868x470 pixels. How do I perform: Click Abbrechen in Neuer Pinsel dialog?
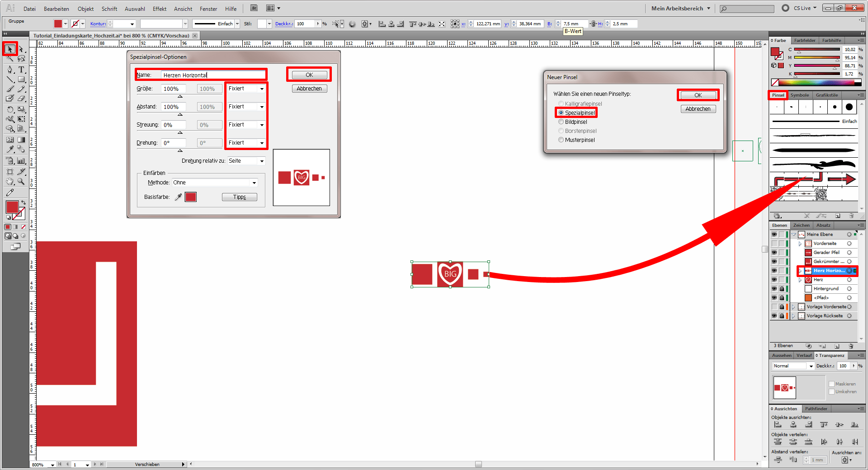pos(698,109)
